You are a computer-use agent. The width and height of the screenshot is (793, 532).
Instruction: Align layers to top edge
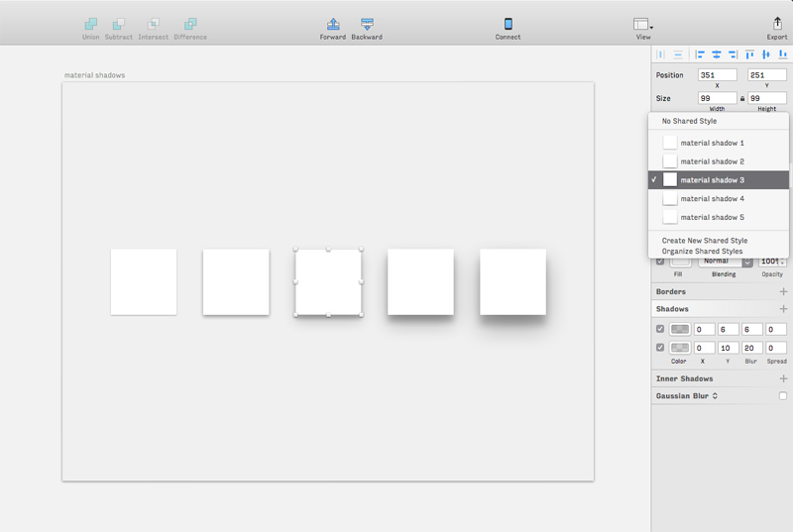[749, 54]
